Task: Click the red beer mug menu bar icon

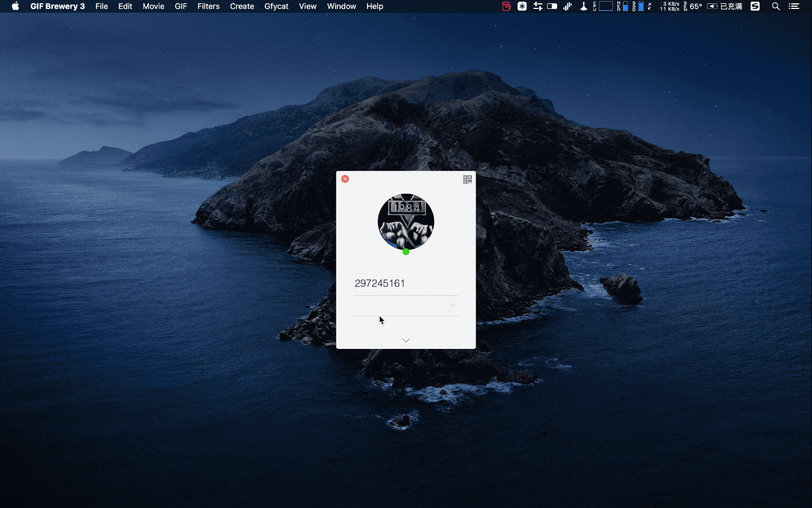Action: tap(506, 6)
